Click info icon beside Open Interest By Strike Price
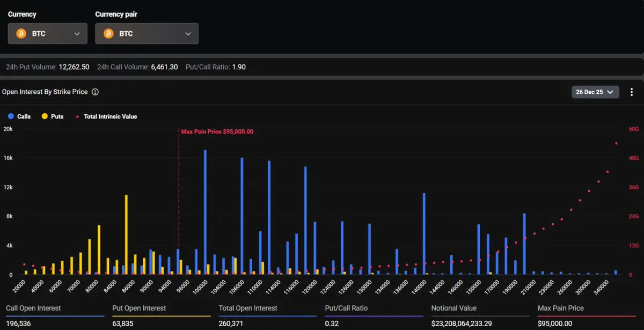Image resolution: width=644 pixels, height=330 pixels. pos(95,92)
